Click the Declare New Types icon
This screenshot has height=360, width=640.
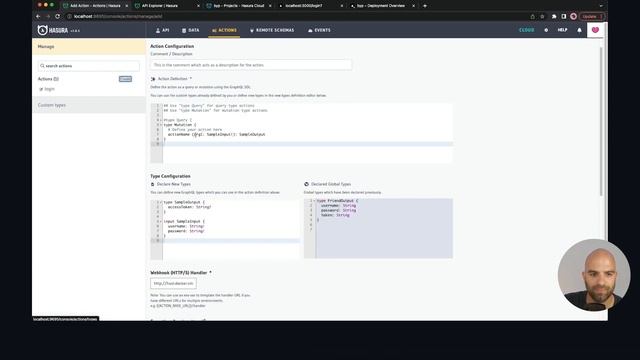point(153,184)
